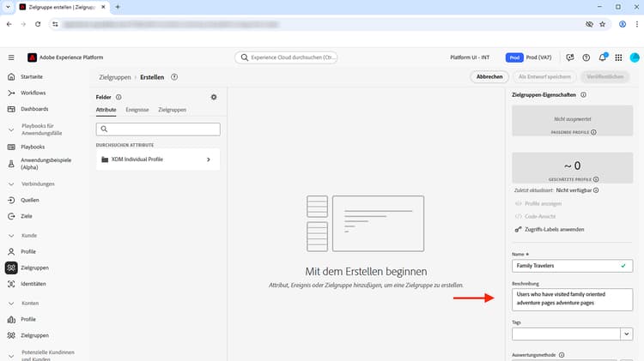
Task: Open Quellen in the sidebar
Action: click(x=29, y=200)
